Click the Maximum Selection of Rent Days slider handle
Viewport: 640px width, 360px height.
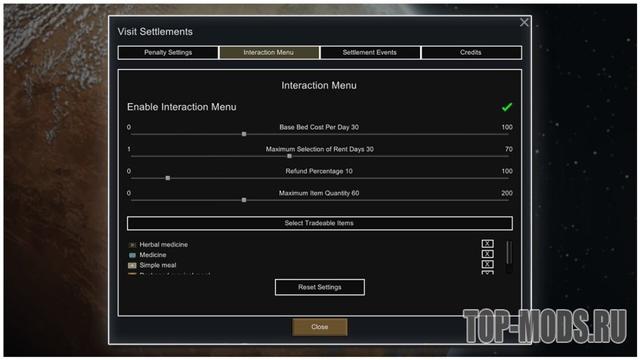289,156
